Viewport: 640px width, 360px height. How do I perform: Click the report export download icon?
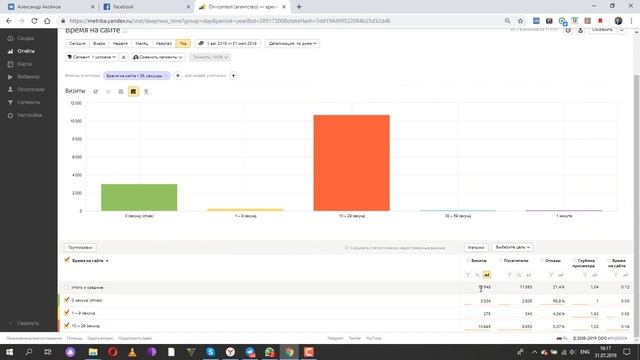tap(580, 31)
